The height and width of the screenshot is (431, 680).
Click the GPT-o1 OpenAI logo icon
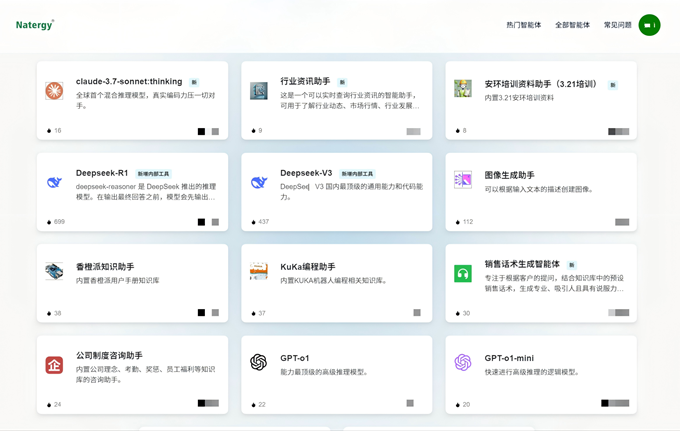click(259, 362)
